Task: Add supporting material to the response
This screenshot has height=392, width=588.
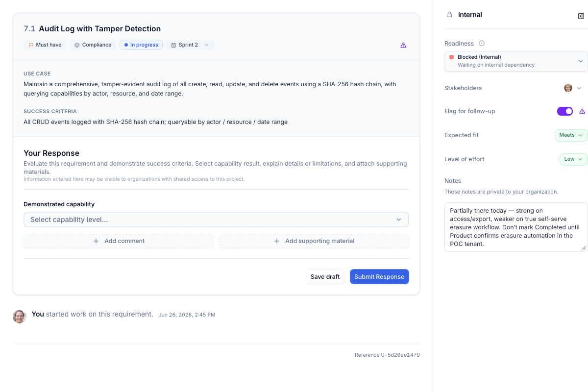Action: [314, 241]
